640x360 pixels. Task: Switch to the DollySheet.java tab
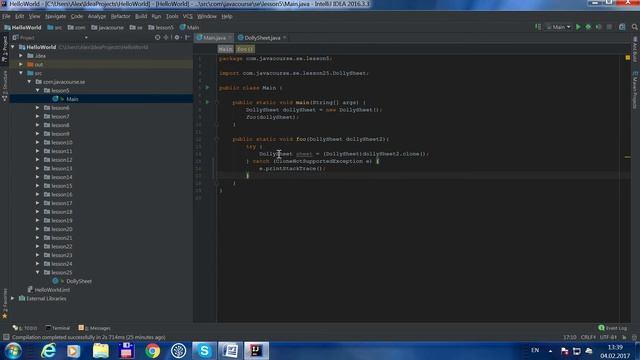coord(262,38)
